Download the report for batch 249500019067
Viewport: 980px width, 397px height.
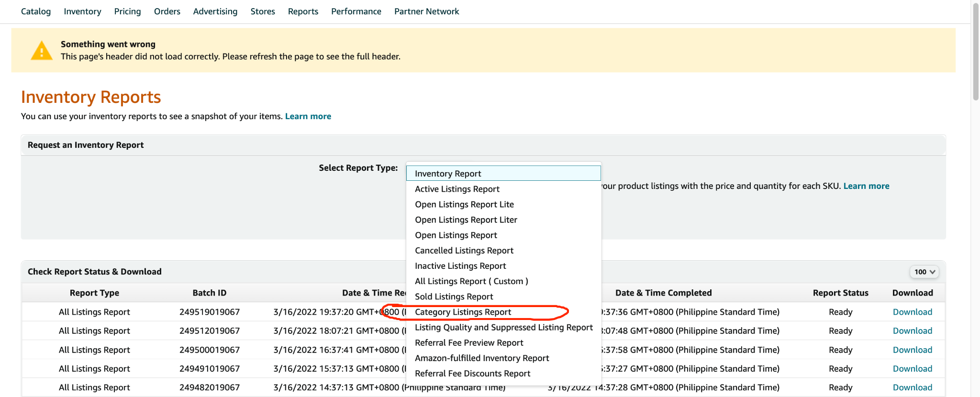(x=912, y=350)
